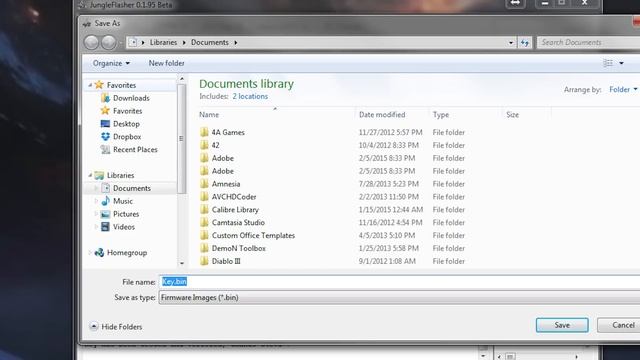This screenshot has height=360, width=640.
Task: Open the Dropbox shortcut
Action: point(121,137)
